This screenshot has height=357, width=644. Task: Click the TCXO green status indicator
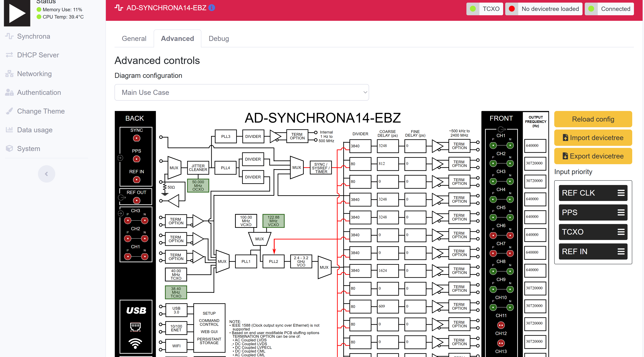tap(473, 9)
